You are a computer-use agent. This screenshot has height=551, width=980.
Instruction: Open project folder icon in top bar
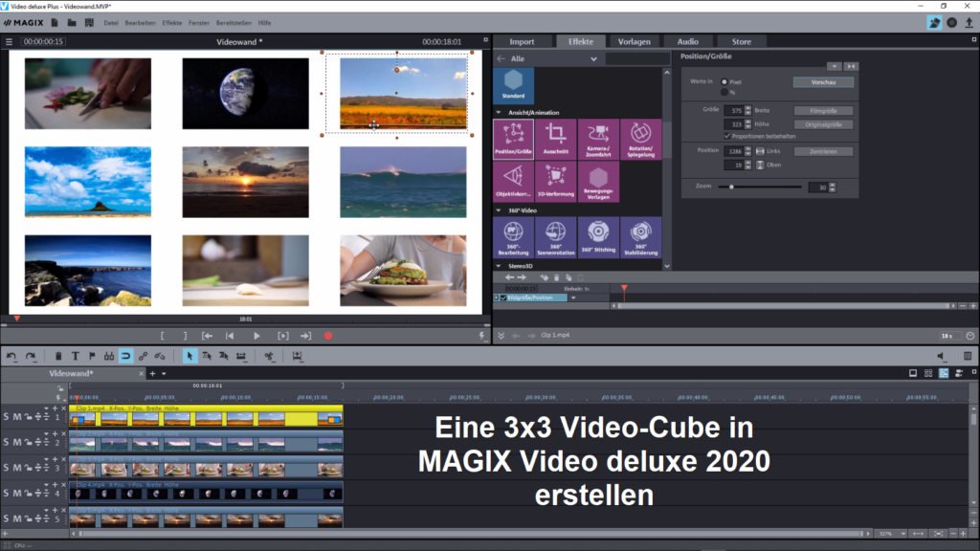click(72, 23)
